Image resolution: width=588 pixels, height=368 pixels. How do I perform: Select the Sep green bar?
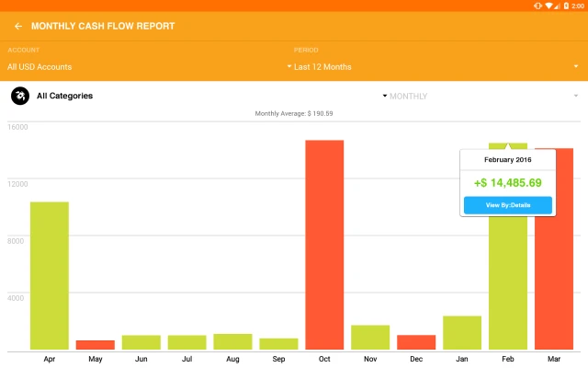point(278,343)
